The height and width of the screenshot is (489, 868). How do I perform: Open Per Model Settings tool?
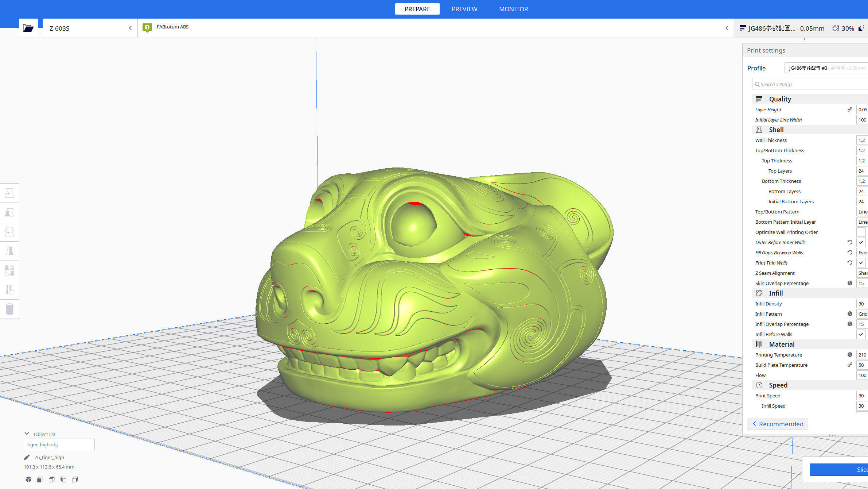(9, 270)
